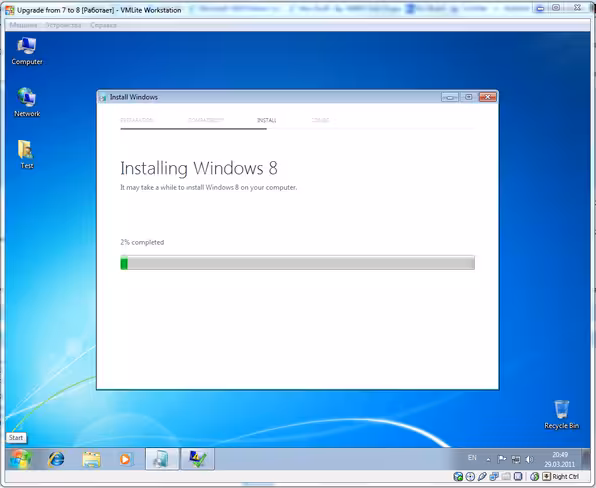
Task: Click the shared folders status icon
Action: 506,476
